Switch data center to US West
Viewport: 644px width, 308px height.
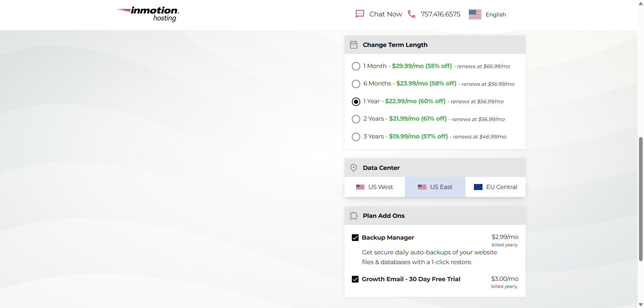(x=375, y=187)
